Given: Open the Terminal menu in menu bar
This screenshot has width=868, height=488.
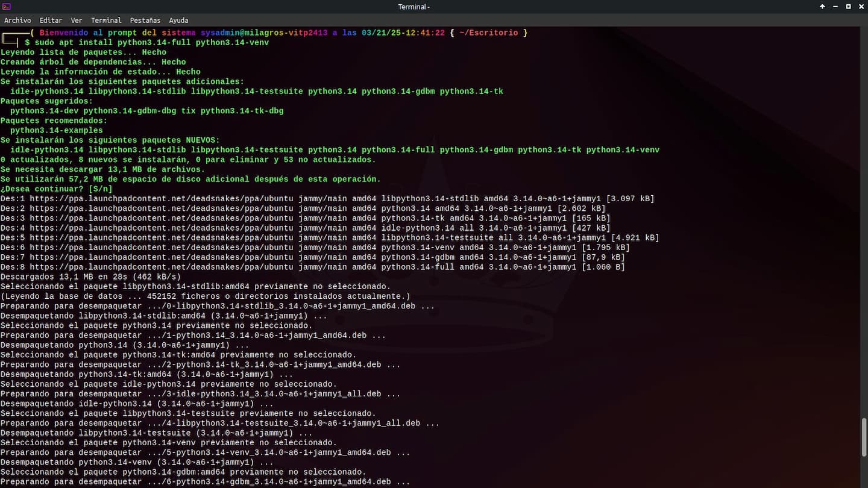Looking at the screenshot, I should click(x=106, y=20).
